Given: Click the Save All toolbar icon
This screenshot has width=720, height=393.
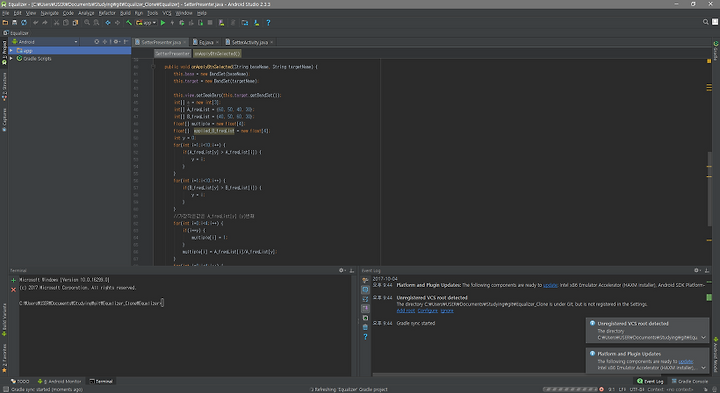Looking at the screenshot, I should point(14,22).
